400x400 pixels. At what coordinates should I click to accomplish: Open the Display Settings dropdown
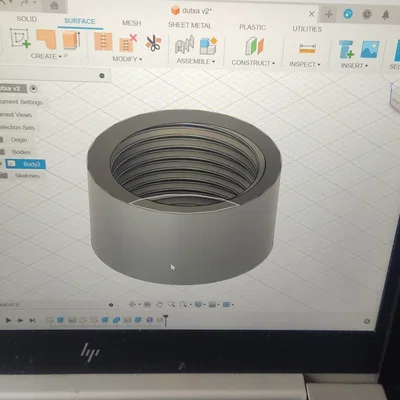200,304
